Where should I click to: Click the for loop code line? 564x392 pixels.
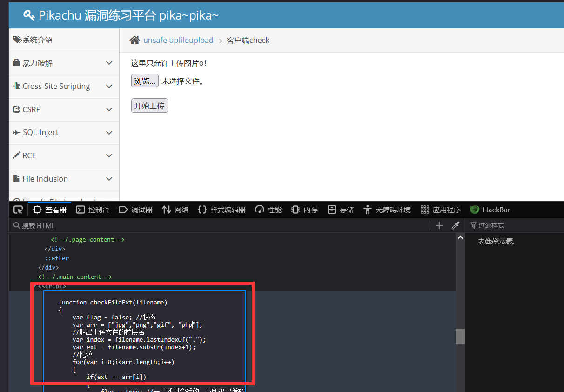(x=123, y=362)
